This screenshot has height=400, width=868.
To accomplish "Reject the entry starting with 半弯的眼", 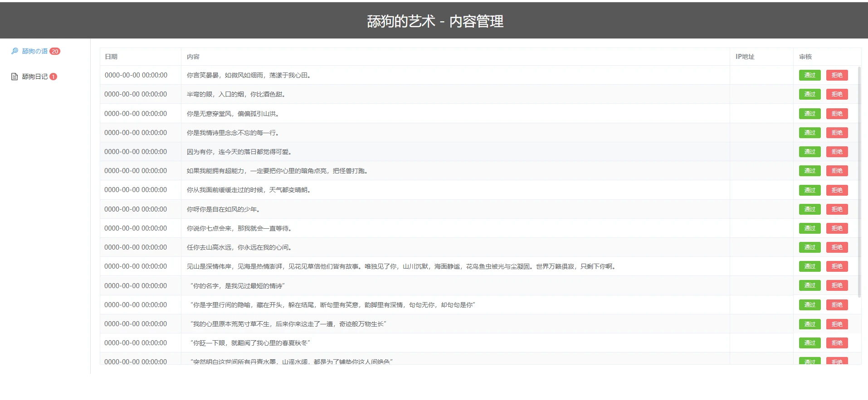I will pyautogui.click(x=837, y=94).
